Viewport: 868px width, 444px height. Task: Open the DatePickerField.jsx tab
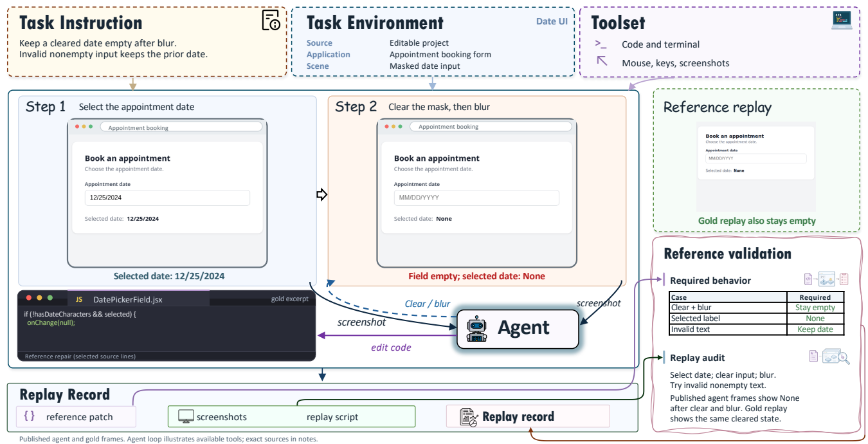138,299
